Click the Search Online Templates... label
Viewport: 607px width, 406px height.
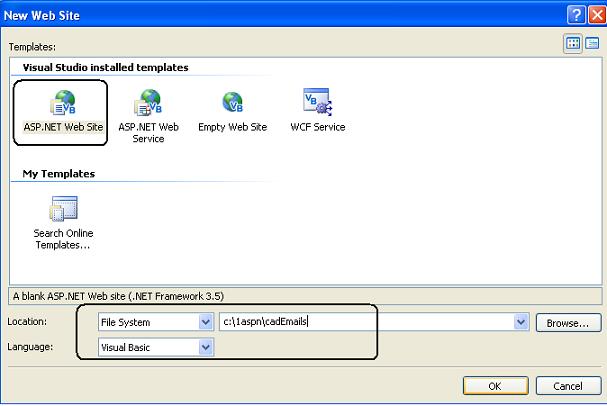[63, 239]
